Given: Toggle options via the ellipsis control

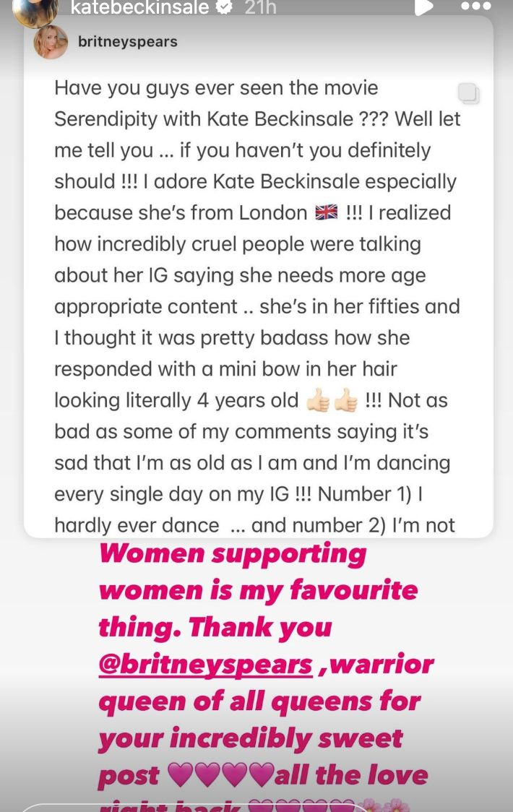Looking at the screenshot, I should 473,9.
